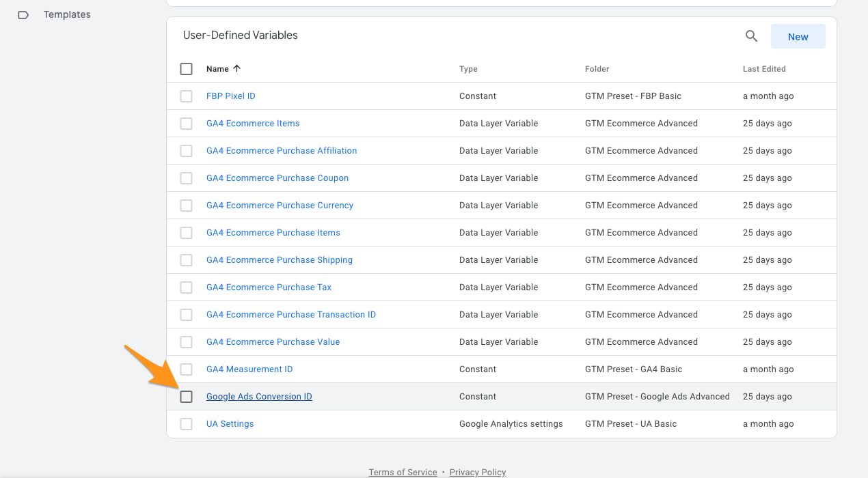Viewport: 868px width, 478px height.
Task: Open the GA4 Ecommerce Items variable
Action: 253,124
